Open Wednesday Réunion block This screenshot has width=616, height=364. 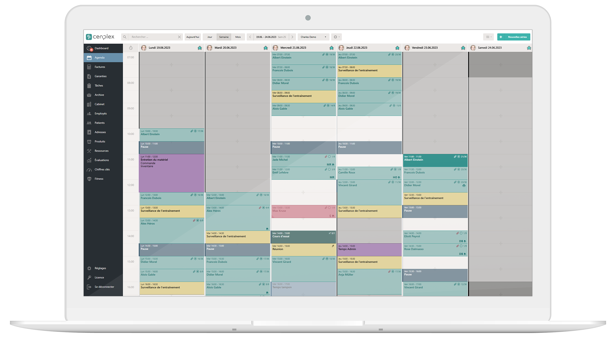coord(304,250)
